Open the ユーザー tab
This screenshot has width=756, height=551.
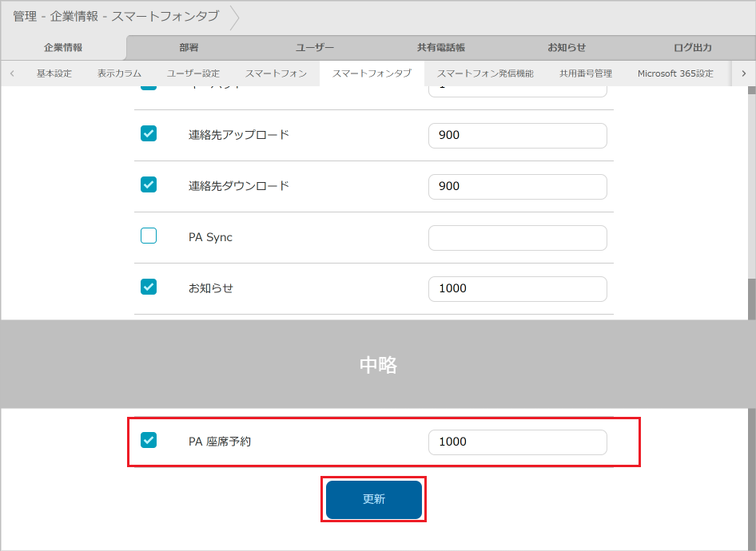315,47
